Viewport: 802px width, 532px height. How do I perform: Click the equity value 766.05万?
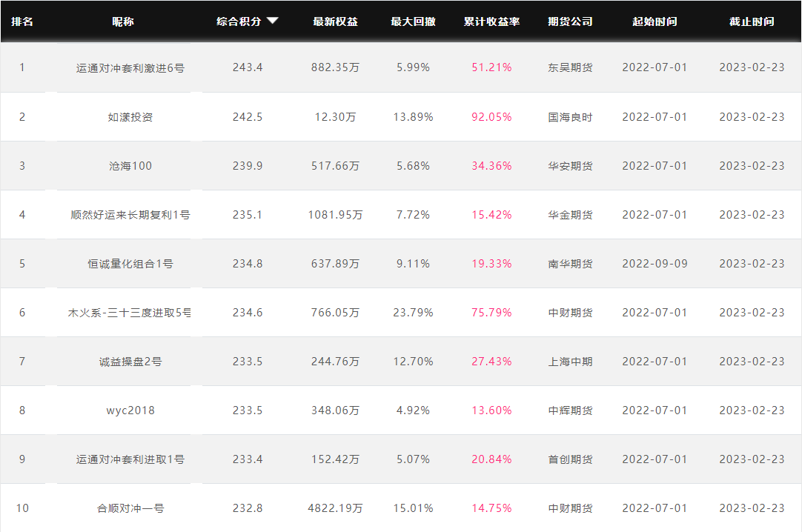(336, 313)
